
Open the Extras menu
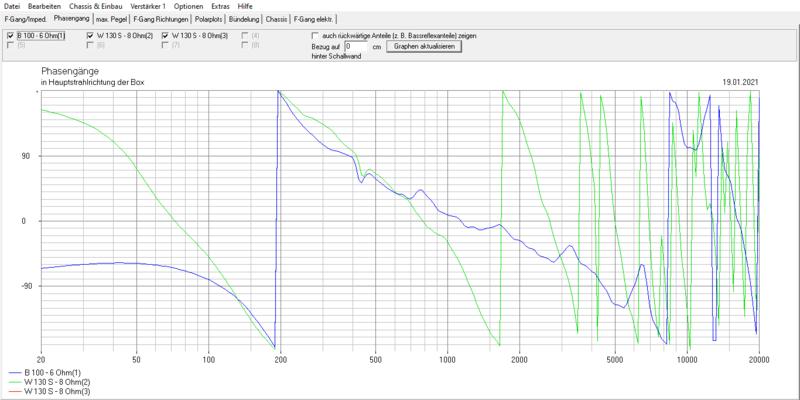pos(220,6)
